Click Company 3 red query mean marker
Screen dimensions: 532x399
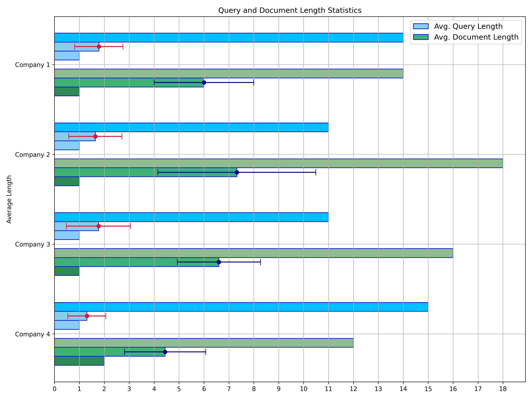[x=99, y=226]
